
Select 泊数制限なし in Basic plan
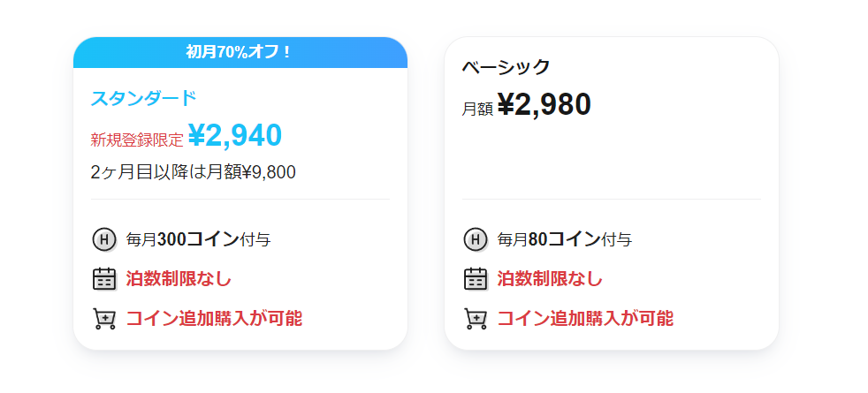[550, 278]
